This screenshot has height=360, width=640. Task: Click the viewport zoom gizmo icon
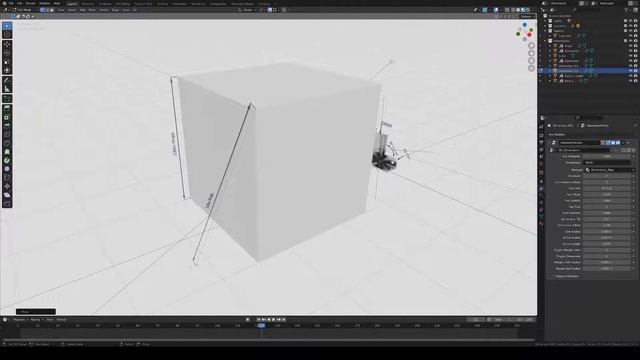click(531, 46)
